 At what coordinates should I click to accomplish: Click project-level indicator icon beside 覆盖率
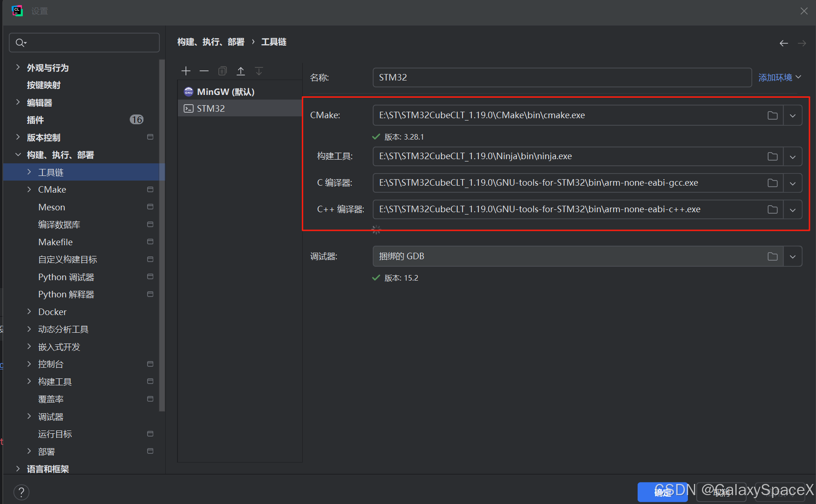pos(150,399)
